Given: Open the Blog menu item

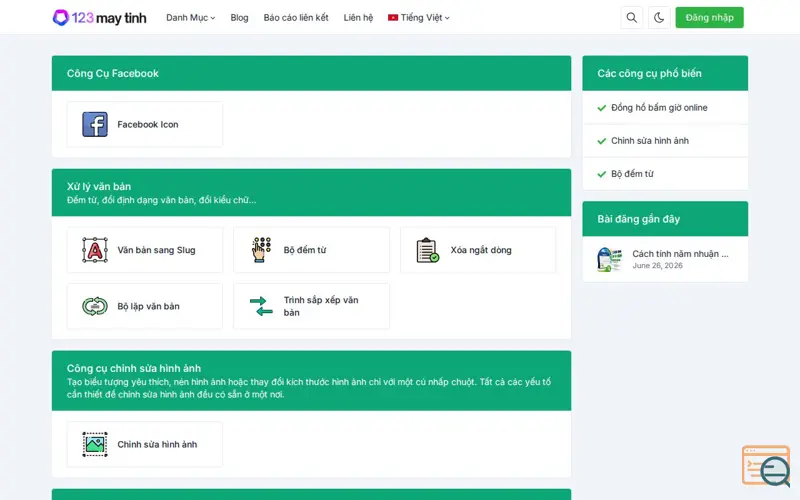Looking at the screenshot, I should pos(239,18).
